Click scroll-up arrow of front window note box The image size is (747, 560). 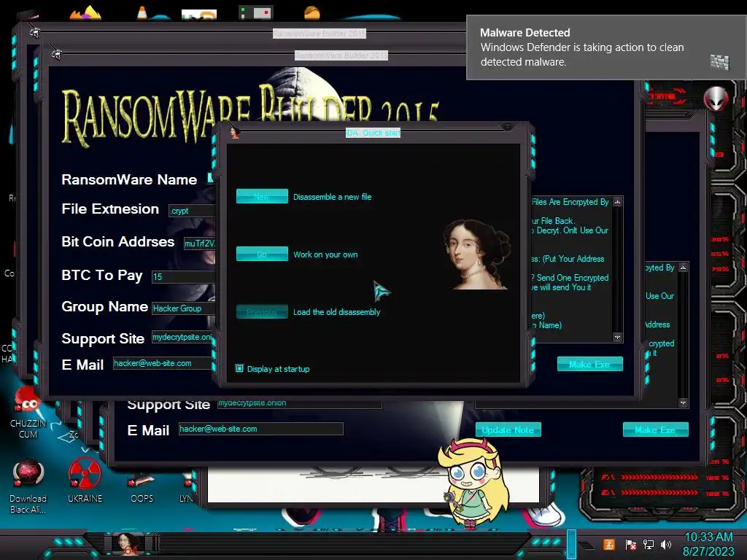click(x=617, y=202)
